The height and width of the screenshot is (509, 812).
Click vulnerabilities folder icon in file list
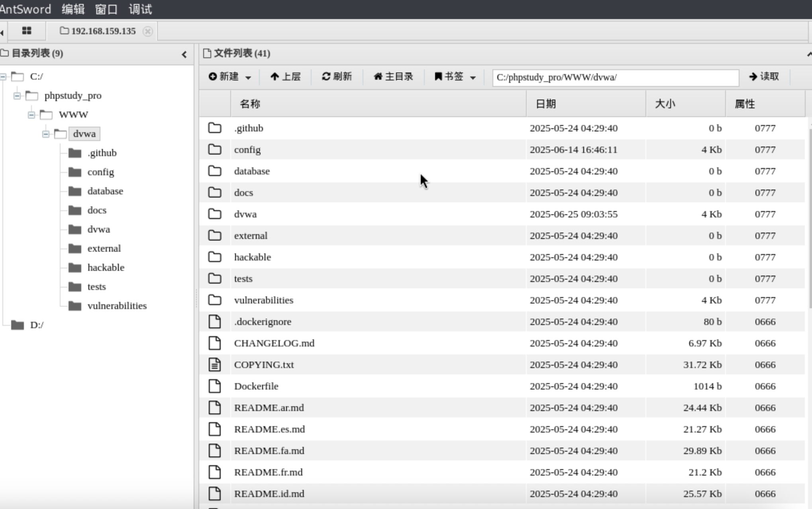[215, 300]
